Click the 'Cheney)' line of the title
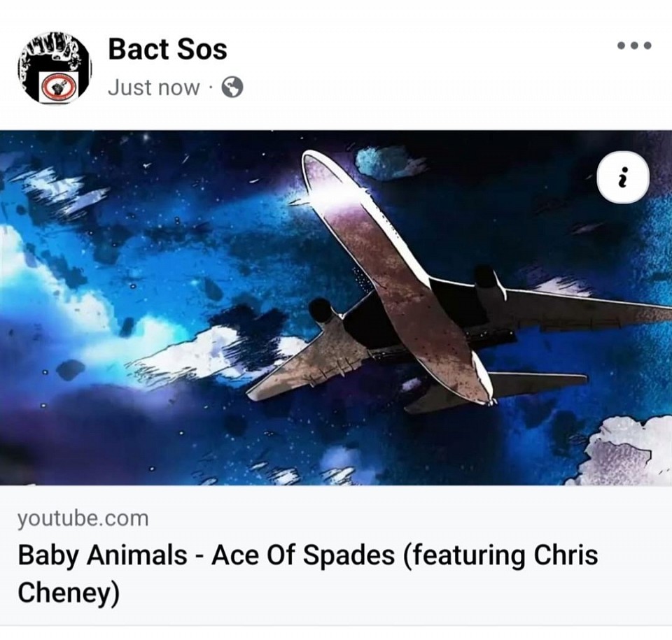Image resolution: width=672 pixels, height=640 pixels. click(x=69, y=594)
